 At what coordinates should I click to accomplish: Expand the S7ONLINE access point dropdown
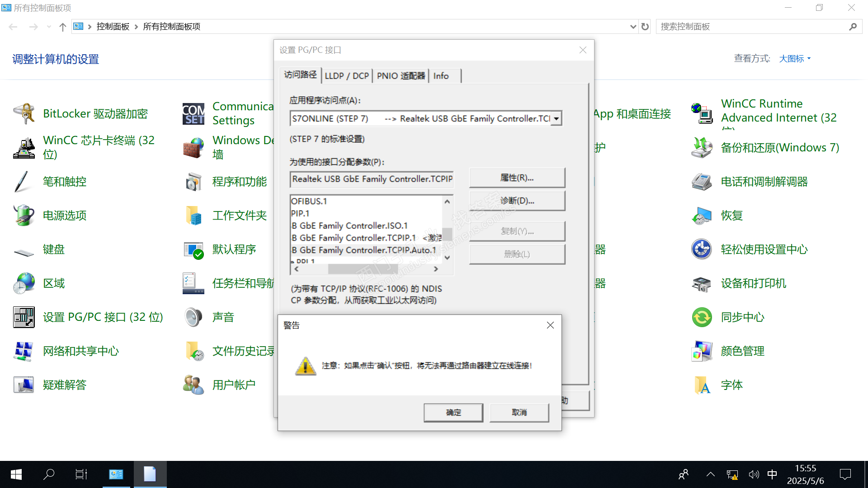(557, 119)
